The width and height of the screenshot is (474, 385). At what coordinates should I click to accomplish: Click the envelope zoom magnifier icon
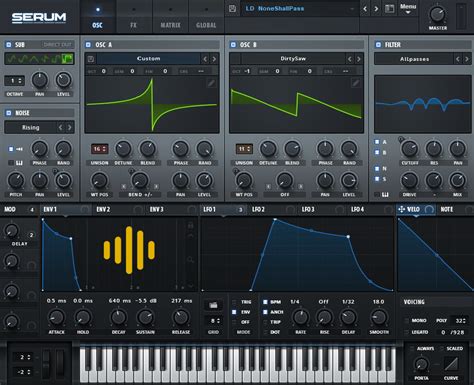pyautogui.click(x=190, y=259)
